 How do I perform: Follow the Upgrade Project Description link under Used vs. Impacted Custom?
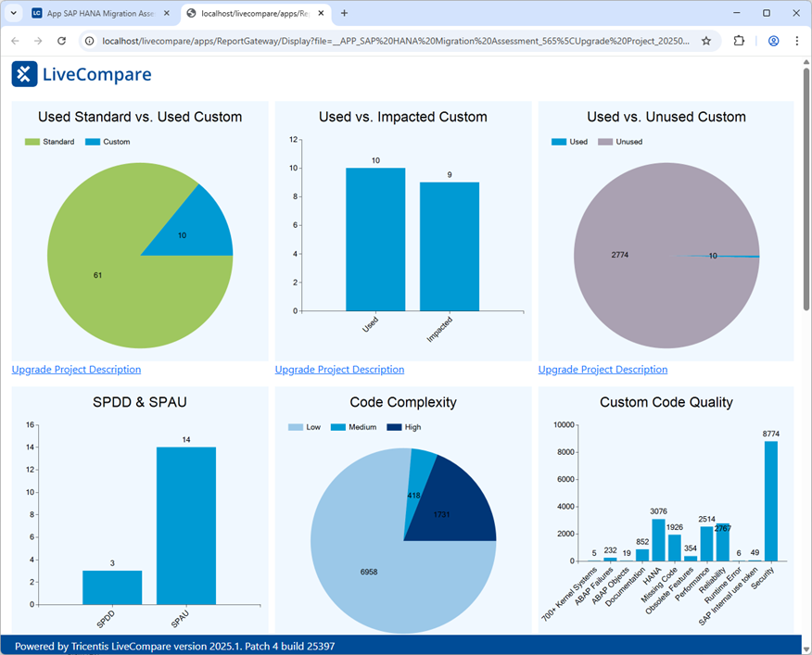[x=339, y=370]
